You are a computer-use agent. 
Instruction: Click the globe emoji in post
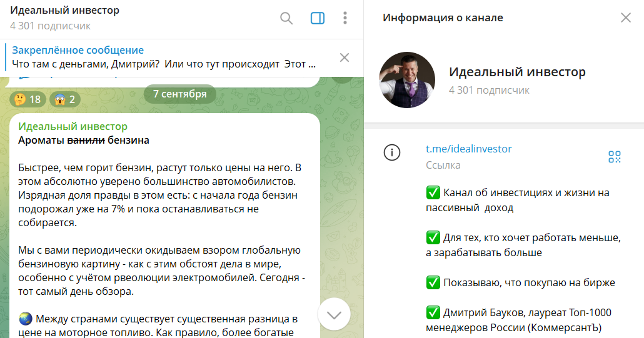point(26,320)
